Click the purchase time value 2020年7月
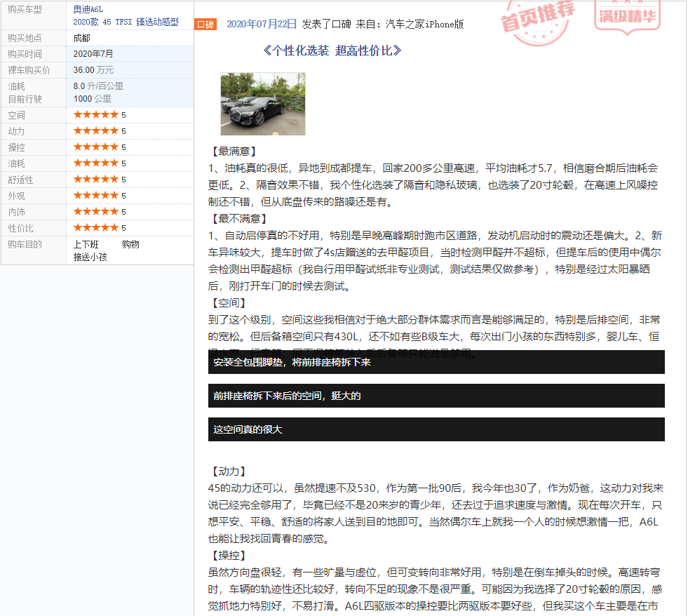 coord(93,54)
